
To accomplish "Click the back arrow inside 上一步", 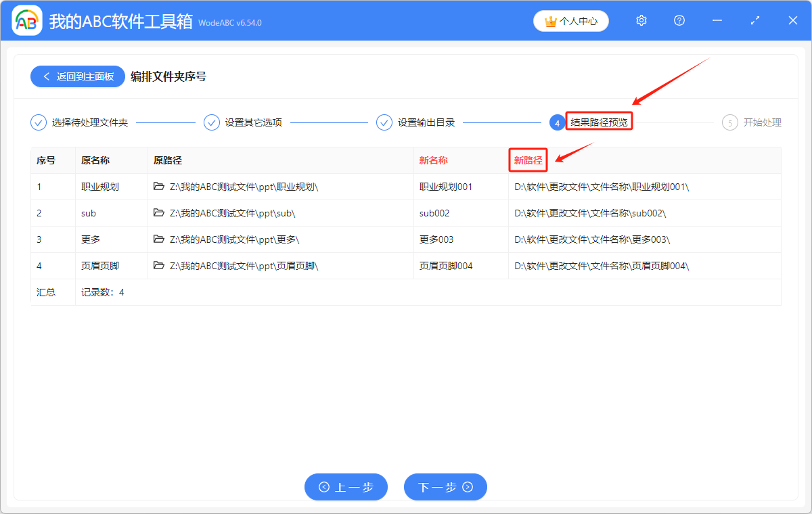I will click(x=325, y=487).
